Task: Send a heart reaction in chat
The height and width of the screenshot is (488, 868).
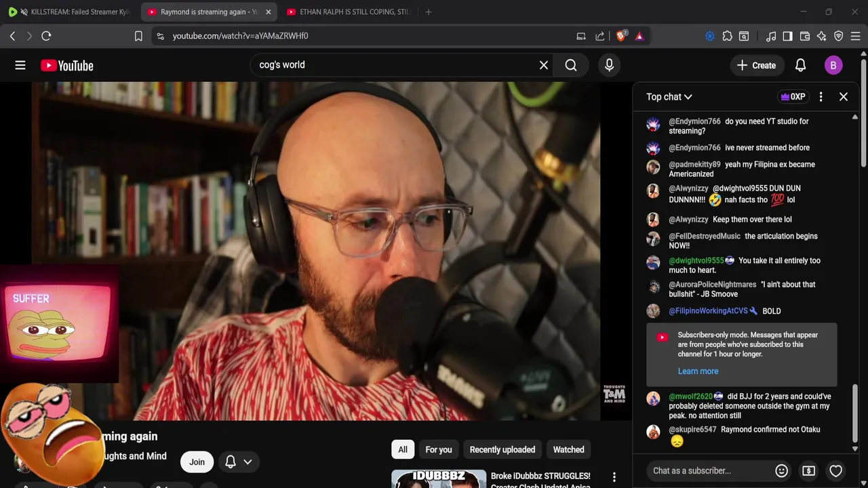Action: click(836, 470)
